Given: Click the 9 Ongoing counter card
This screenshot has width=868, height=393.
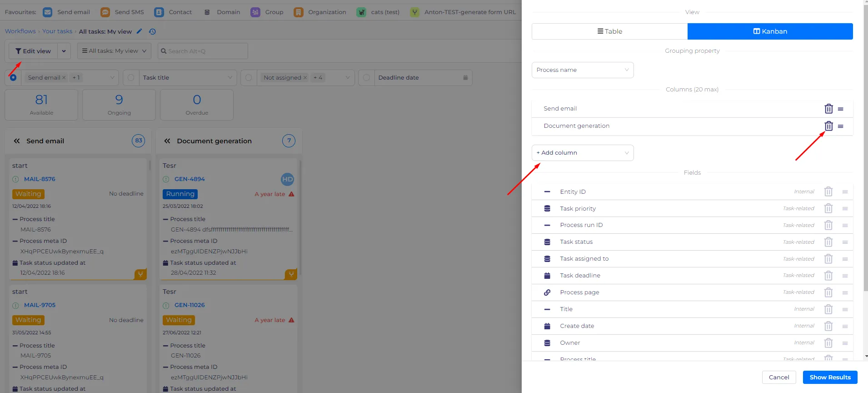Looking at the screenshot, I should 119,105.
